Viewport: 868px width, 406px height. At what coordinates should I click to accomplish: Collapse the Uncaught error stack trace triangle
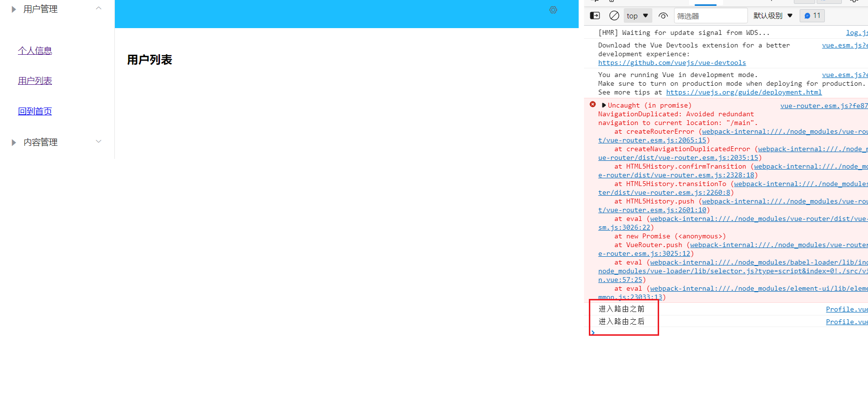click(603, 105)
